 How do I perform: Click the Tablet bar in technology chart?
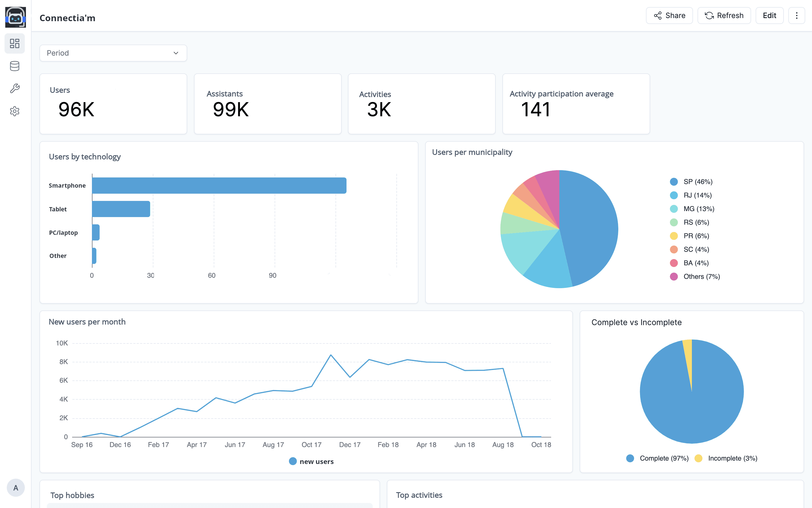(121, 209)
